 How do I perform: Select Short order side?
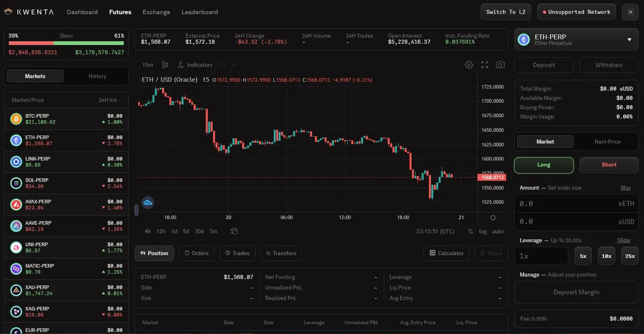pyautogui.click(x=609, y=165)
